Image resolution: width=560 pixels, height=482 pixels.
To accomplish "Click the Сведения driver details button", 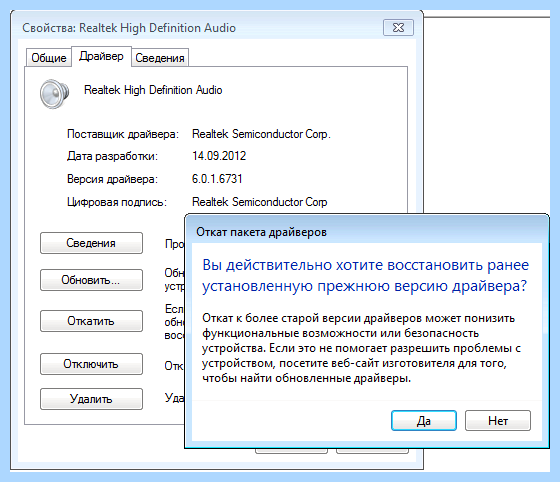I will (x=91, y=243).
